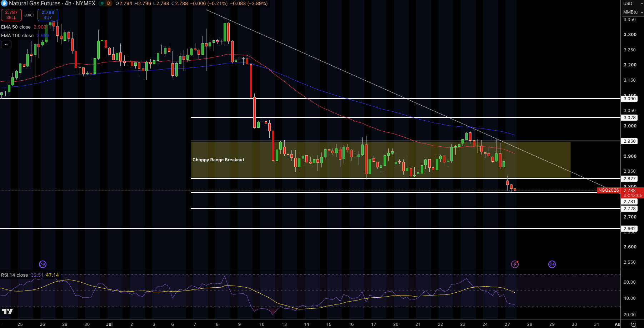The image size is (644, 328).
Task: Click the purple event marker near July 29
Action: pos(552,264)
